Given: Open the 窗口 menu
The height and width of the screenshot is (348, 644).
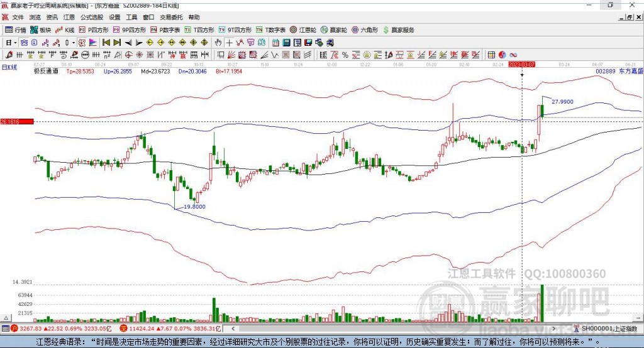Looking at the screenshot, I should click(148, 17).
